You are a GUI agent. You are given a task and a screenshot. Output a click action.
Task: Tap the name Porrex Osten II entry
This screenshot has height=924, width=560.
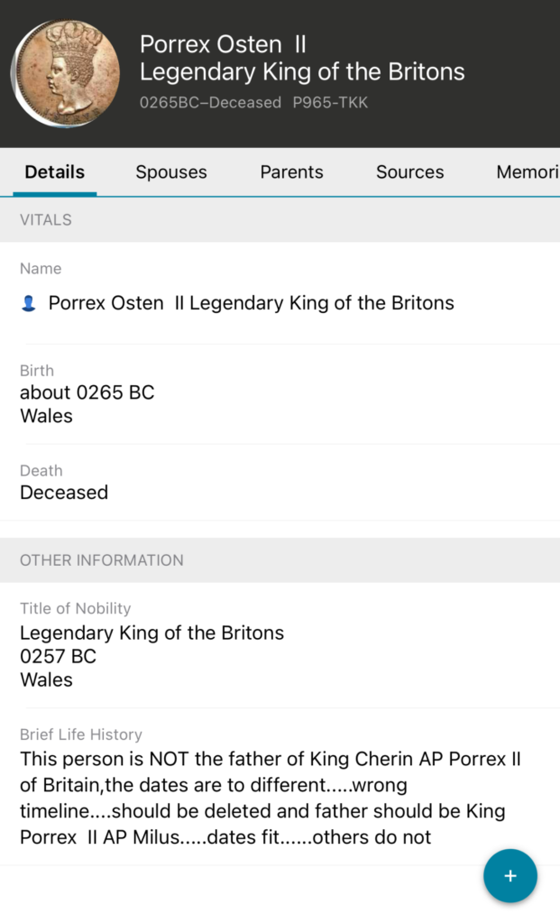(251, 303)
